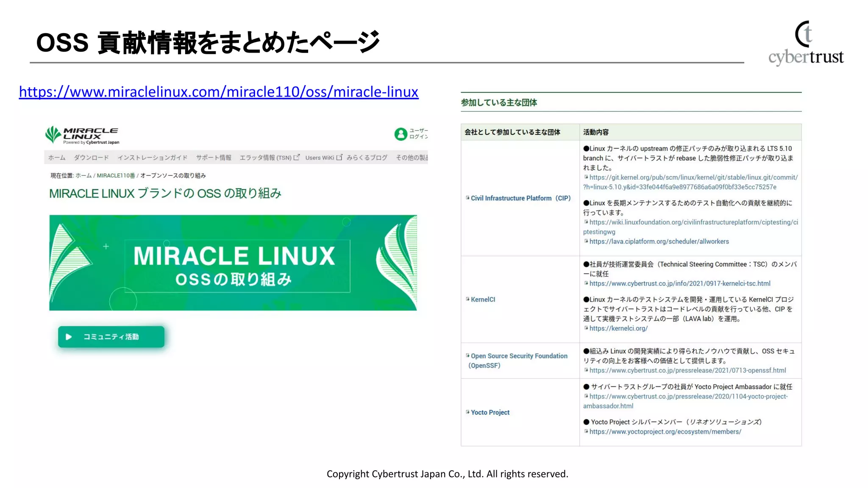Viewport: 868px width, 488px height.
Task: Click the オープンソースの取り組み breadcrumb text
Action: pos(173,175)
